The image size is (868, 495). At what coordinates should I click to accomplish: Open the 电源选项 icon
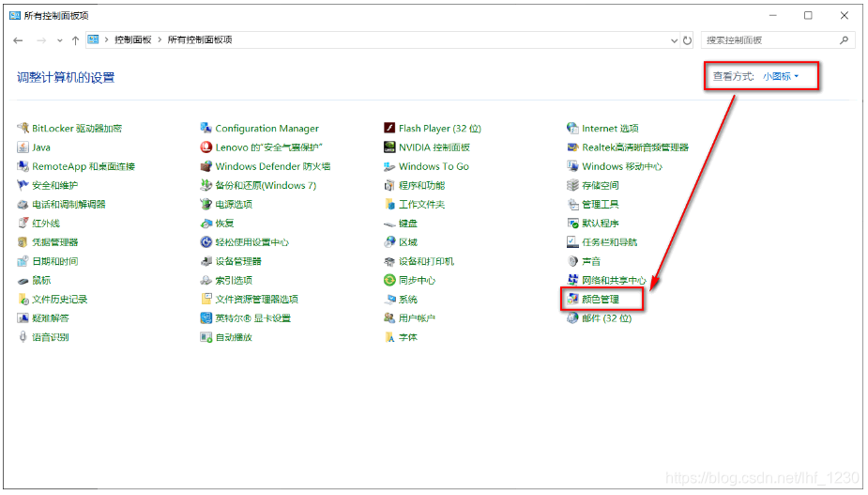206,205
